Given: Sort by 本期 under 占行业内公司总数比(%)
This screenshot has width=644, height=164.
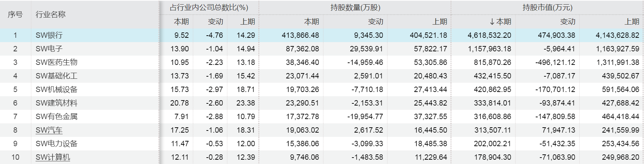Looking at the screenshot, I should (x=181, y=22).
